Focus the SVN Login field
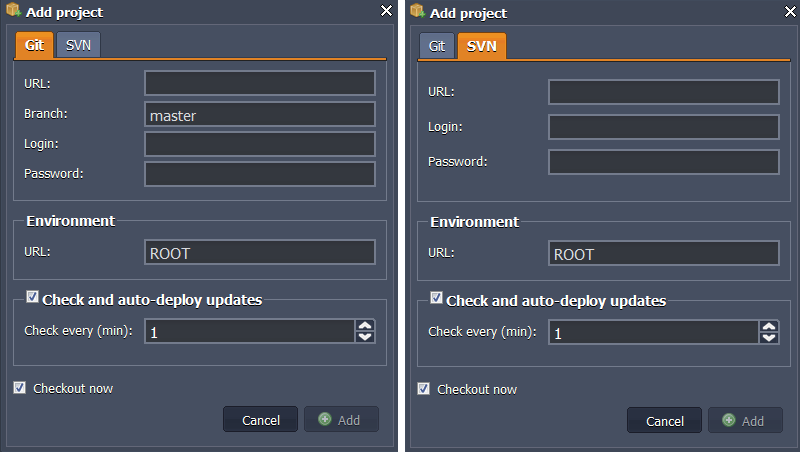The height and width of the screenshot is (452, 800). [664, 127]
